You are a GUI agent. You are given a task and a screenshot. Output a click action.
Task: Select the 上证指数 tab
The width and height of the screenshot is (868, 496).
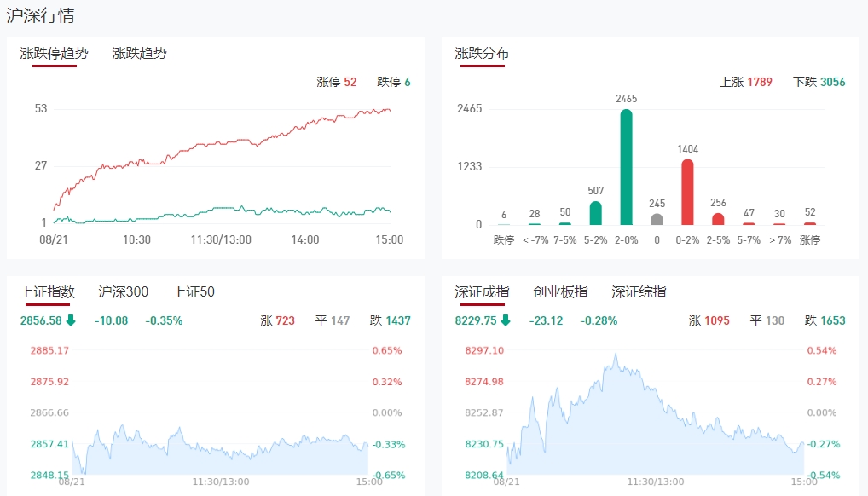(48, 292)
